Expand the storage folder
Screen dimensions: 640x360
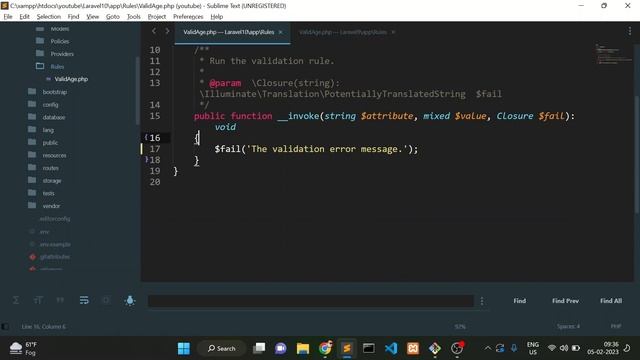tap(52, 181)
